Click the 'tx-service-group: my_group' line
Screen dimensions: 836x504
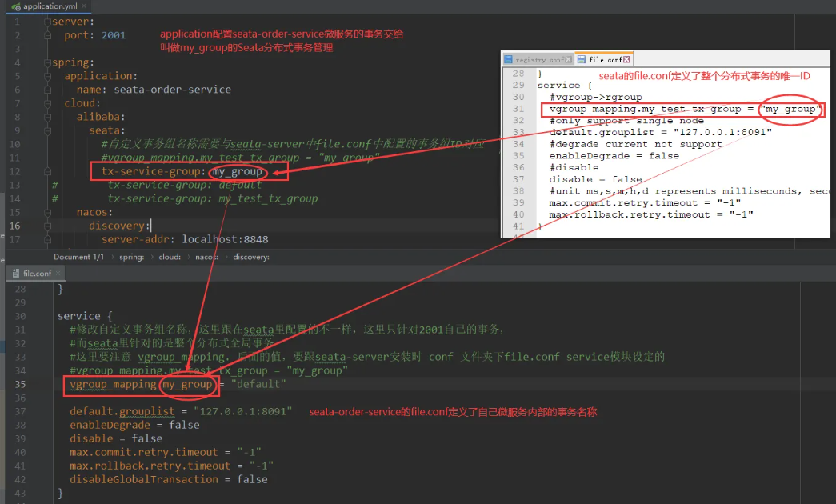(182, 171)
